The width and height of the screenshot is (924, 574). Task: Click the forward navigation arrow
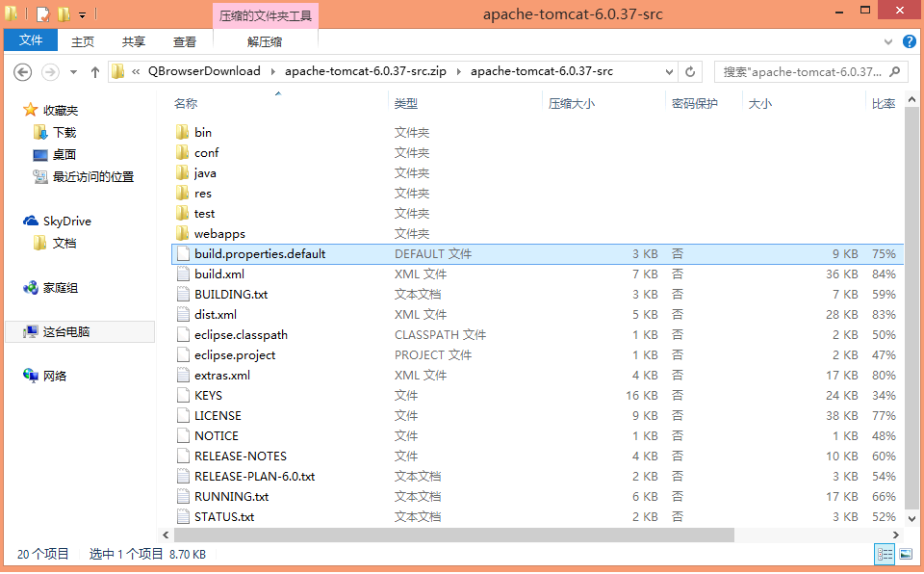[x=48, y=70]
